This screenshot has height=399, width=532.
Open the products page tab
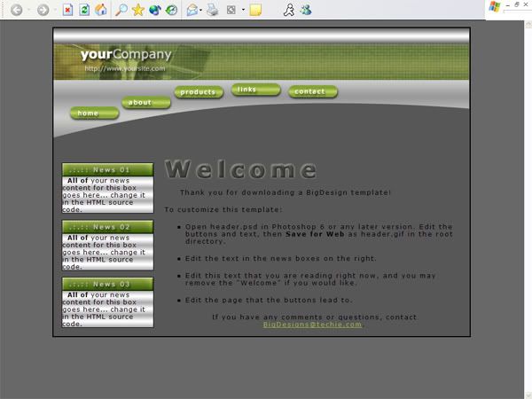(198, 92)
